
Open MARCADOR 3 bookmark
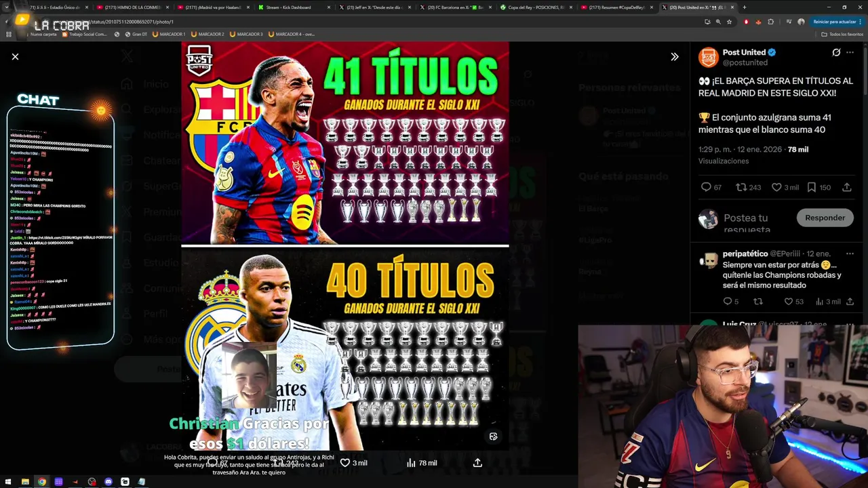coord(246,34)
